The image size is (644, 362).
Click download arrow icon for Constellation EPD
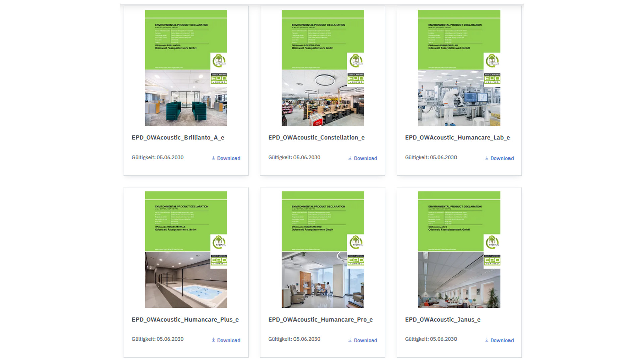[x=350, y=158]
